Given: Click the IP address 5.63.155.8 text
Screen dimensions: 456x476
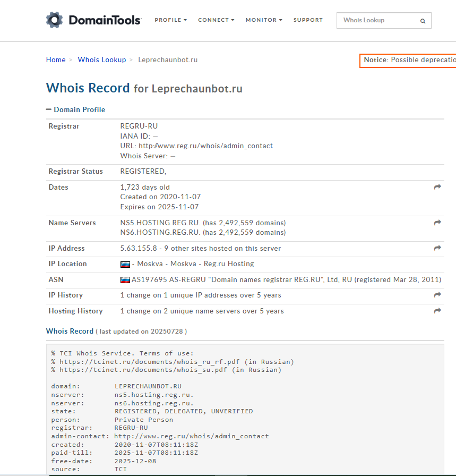Looking at the screenshot, I should [x=139, y=248].
